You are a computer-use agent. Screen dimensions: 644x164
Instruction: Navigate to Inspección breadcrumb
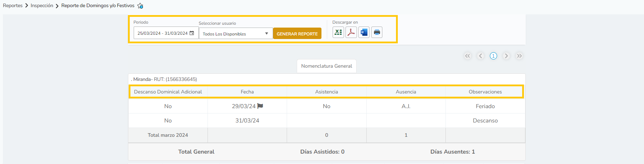click(42, 6)
